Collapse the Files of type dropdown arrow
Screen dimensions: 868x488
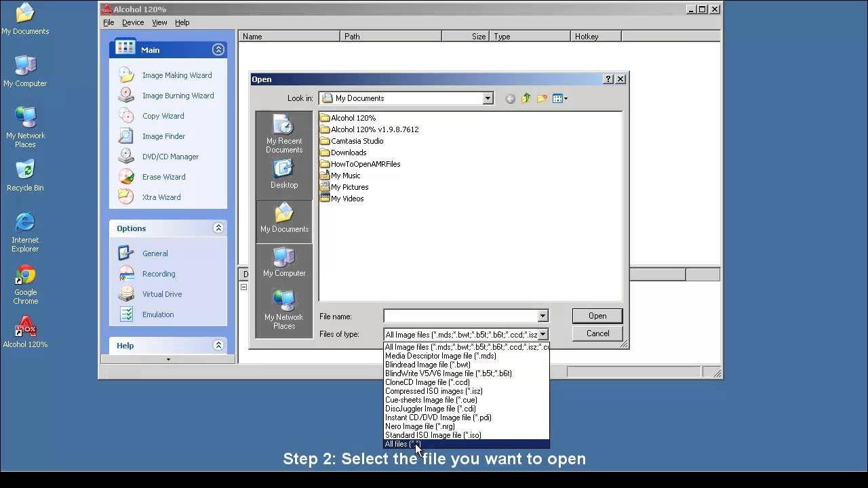click(542, 334)
